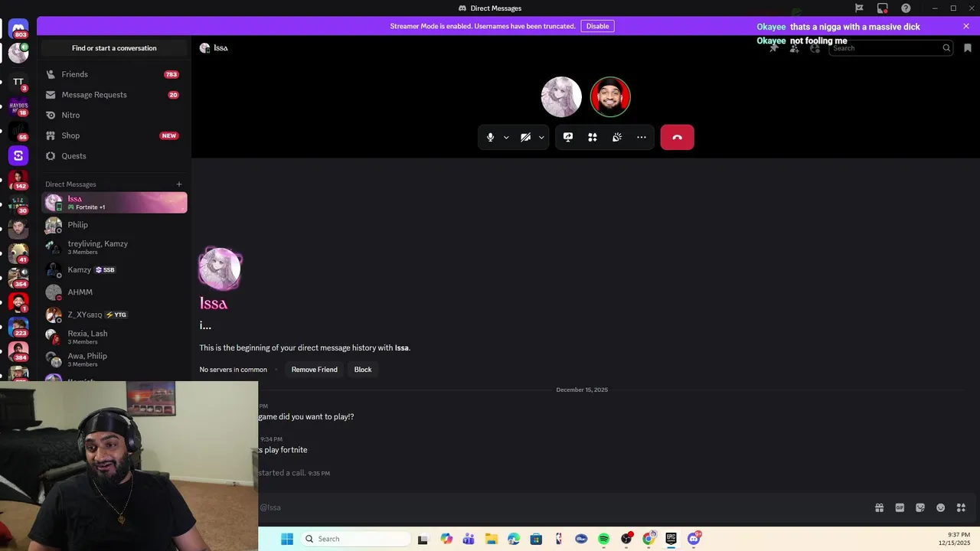
Task: Open the Awa, Philip group chat
Action: coord(114,360)
